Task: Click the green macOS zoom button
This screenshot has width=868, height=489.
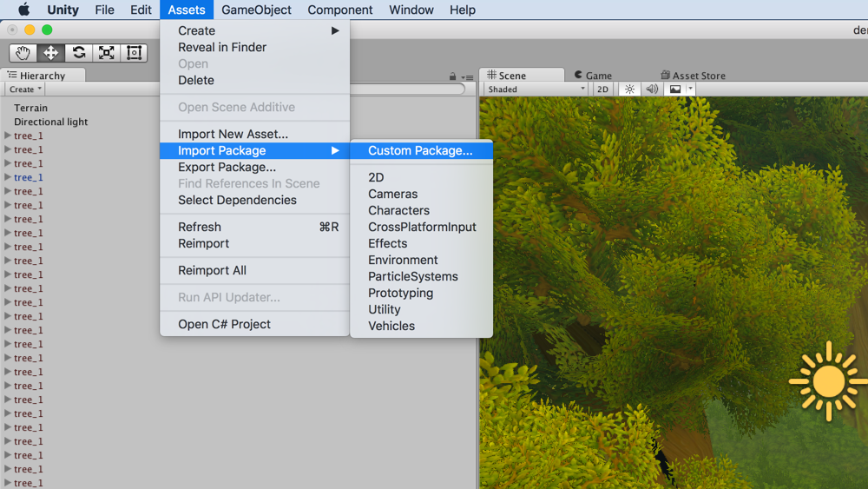Action: [x=47, y=30]
